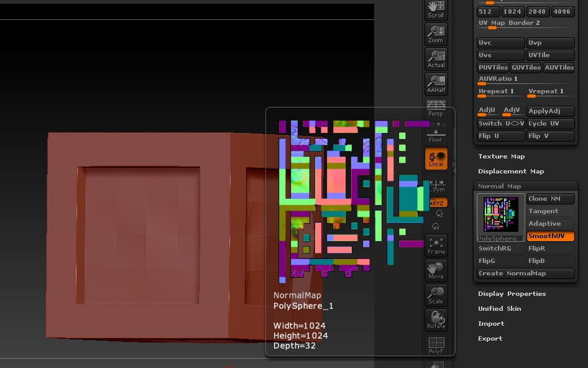Toggle SwitchRG channel swap
The image size is (588, 368).
pos(500,248)
